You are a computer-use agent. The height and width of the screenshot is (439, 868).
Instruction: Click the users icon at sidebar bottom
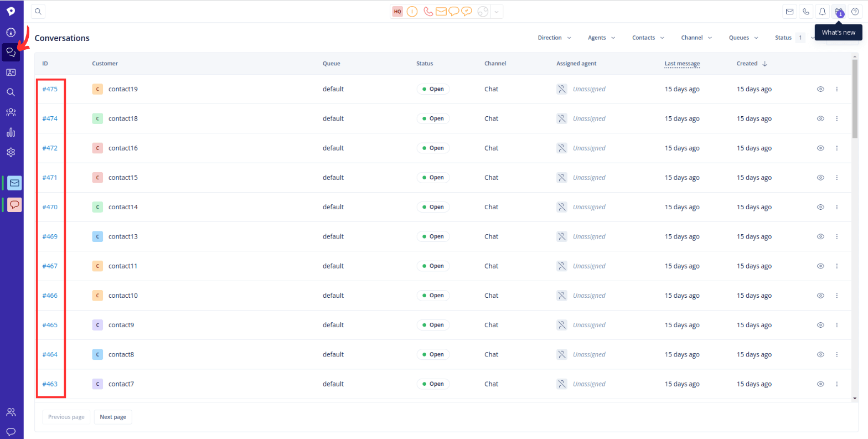pos(11,412)
